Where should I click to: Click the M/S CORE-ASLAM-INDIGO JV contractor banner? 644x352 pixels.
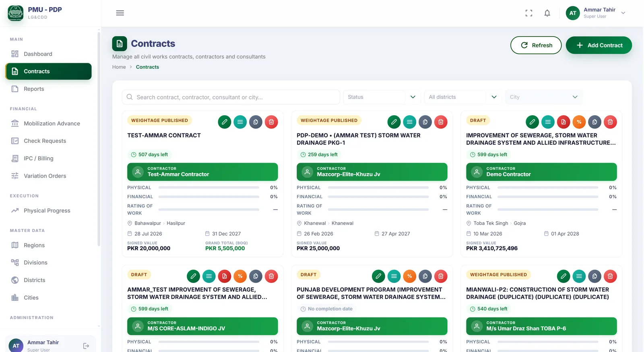202,326
